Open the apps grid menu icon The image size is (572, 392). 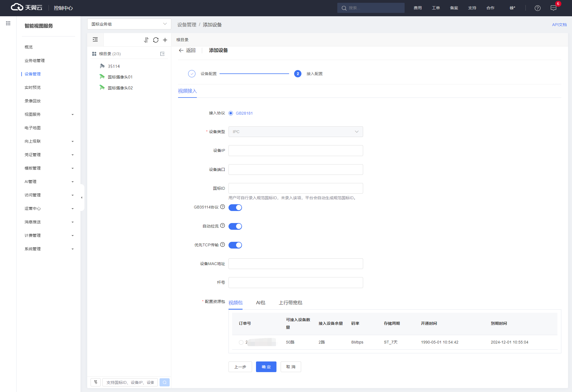tap(8, 23)
